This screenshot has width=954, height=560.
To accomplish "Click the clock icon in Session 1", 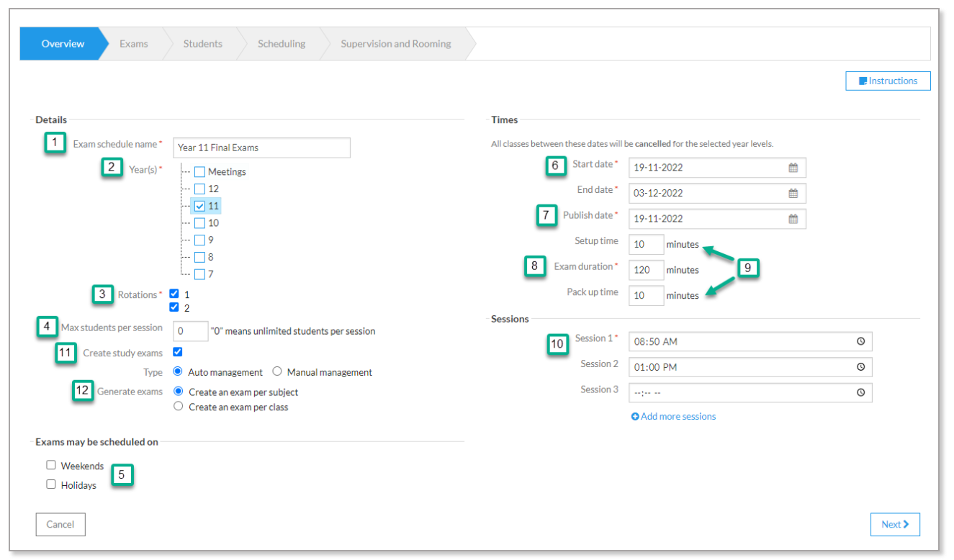I will (x=860, y=342).
